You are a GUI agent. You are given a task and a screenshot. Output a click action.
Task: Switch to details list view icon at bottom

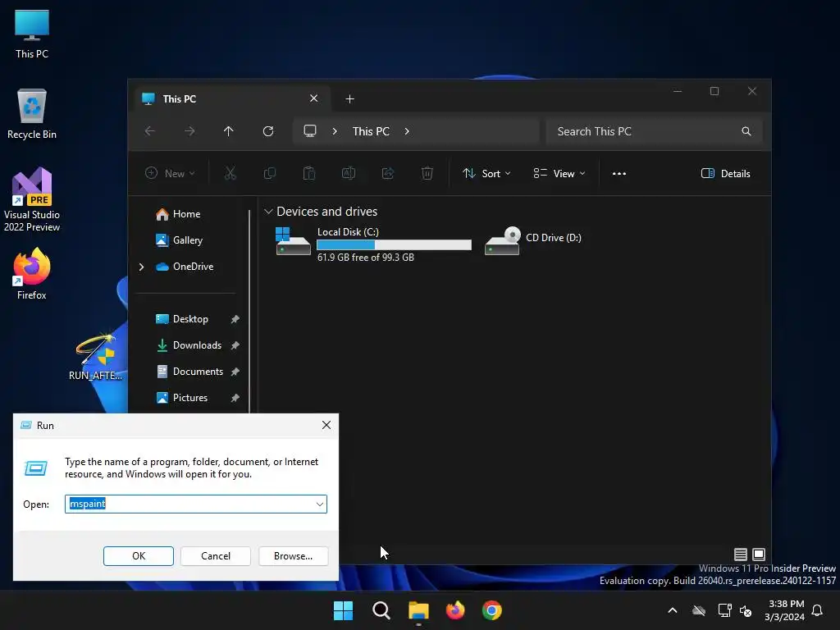741,555
